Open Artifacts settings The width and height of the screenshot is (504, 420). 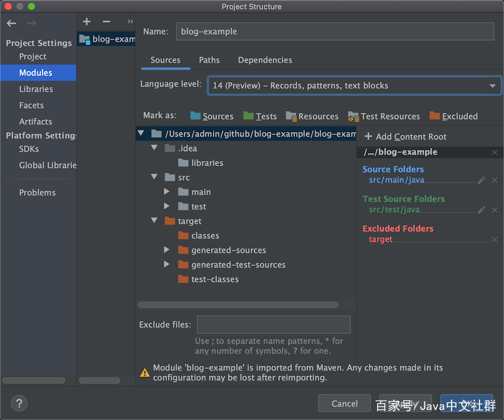coord(36,122)
